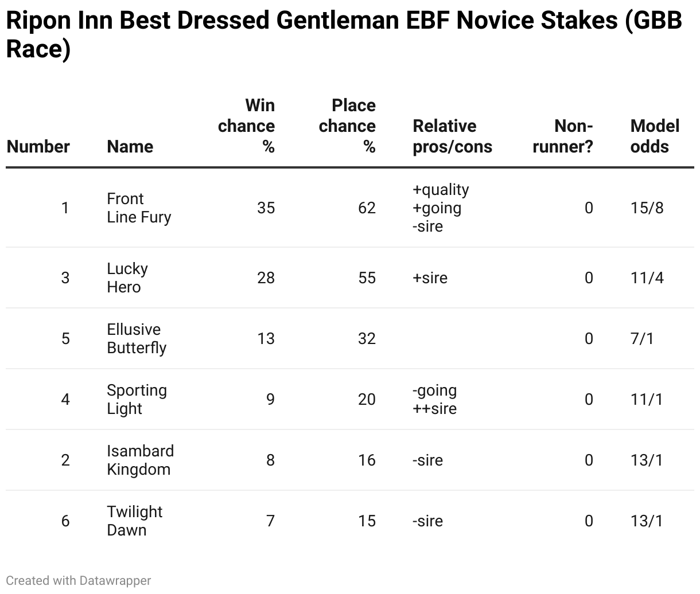Image resolution: width=700 pixels, height=594 pixels.
Task: Click the '+quality +going -sire' cell
Action: coord(441,208)
